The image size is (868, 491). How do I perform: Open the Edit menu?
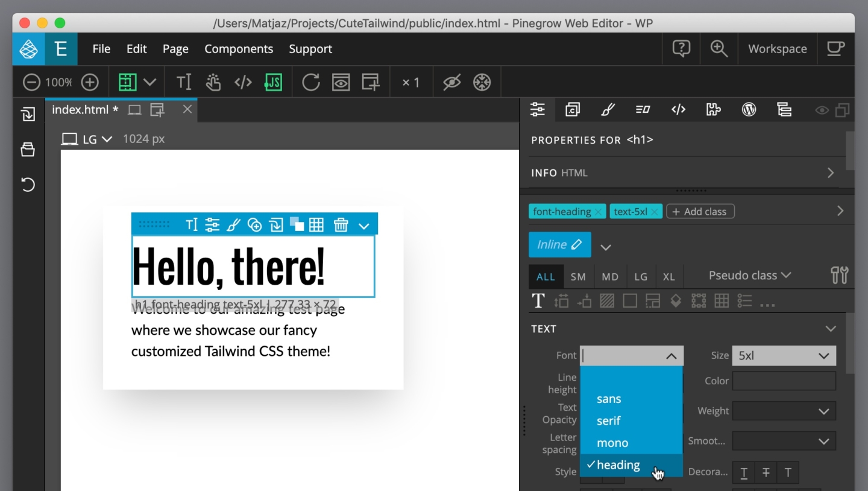click(x=137, y=49)
